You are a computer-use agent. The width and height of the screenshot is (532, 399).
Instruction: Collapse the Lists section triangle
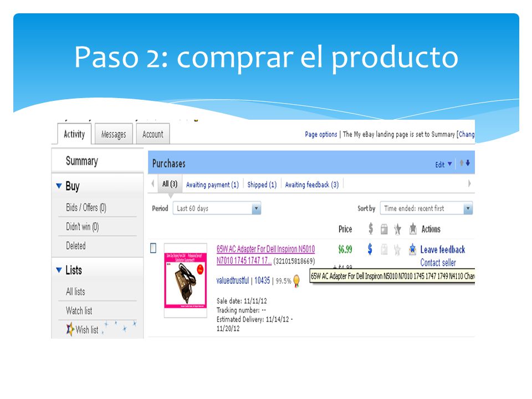(x=59, y=270)
